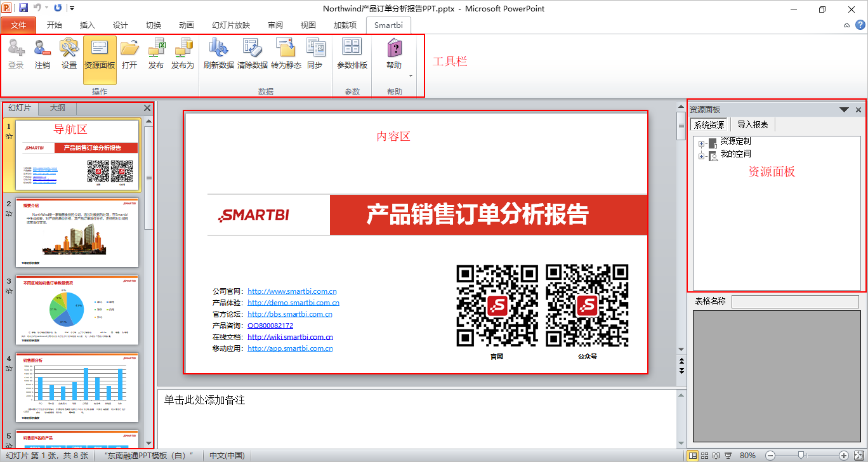This screenshot has width=868, height=462.
Task: Close the 资源面板 resource panel
Action: [x=858, y=110]
